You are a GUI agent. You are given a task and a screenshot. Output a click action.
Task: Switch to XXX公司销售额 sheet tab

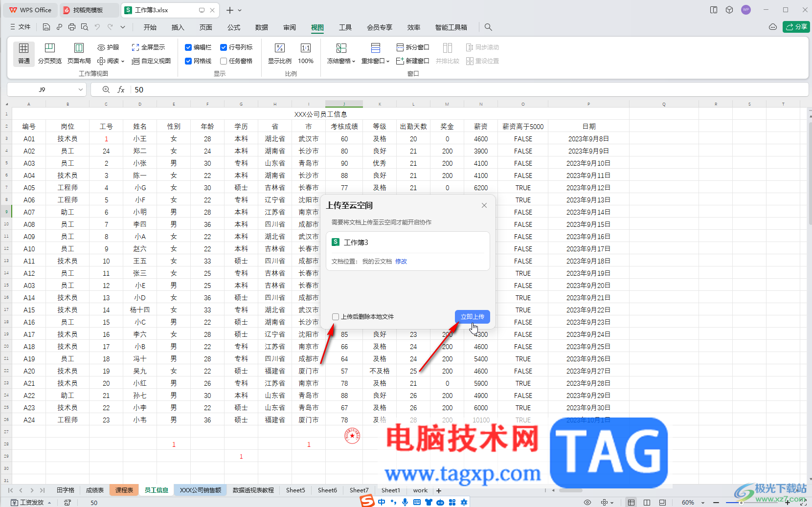201,490
